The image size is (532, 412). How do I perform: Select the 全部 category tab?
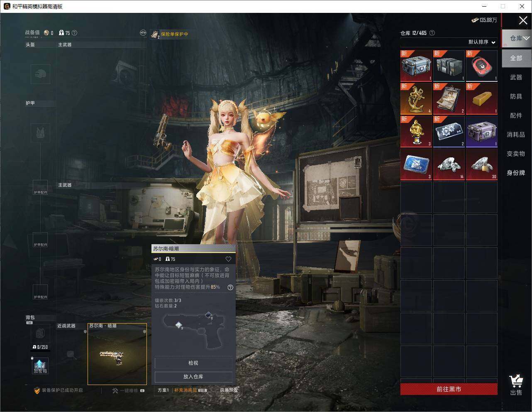point(516,58)
